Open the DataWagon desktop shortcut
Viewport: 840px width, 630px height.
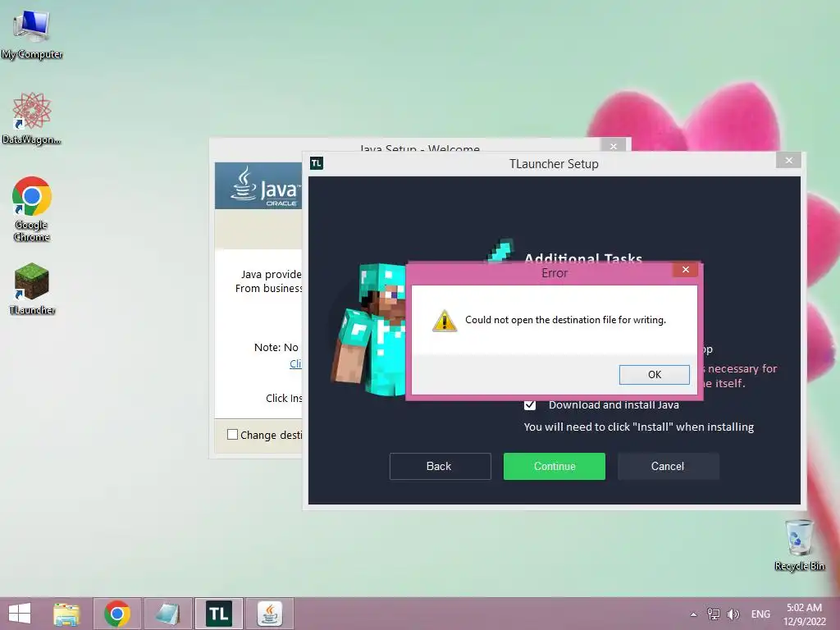32,118
